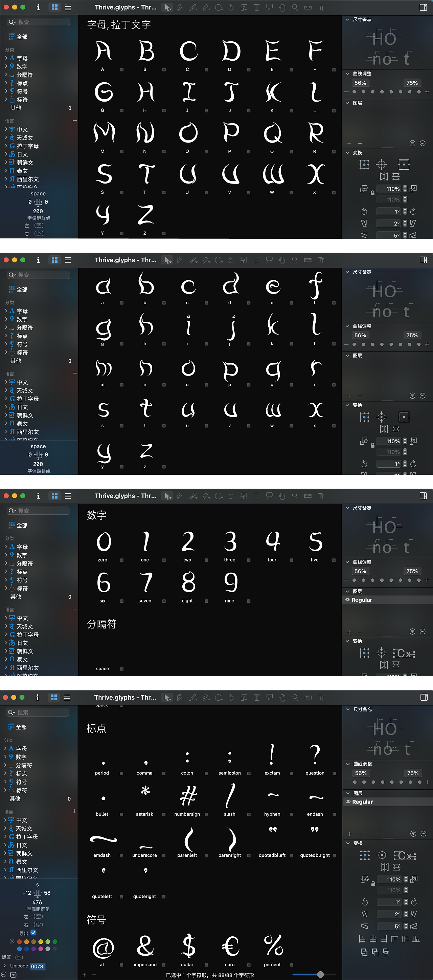Screen dimensions: 433x980
Task: Click scale-down icon left of 110% in 标点 window
Action: coord(365,879)
